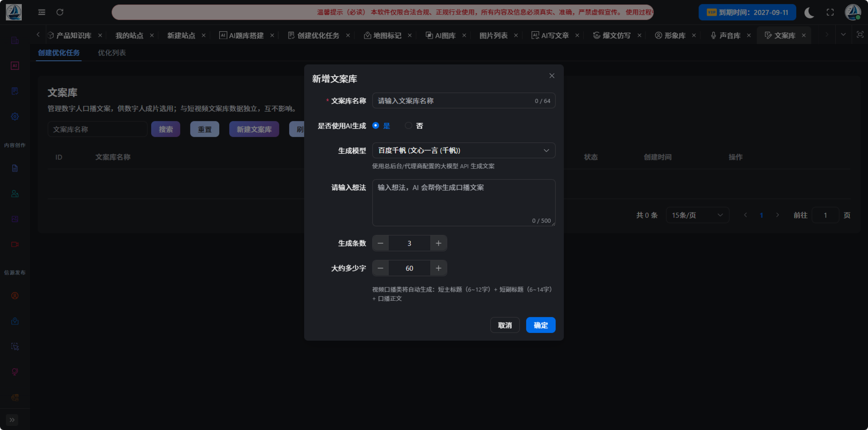Image resolution: width=868 pixels, height=430 pixels.
Task: Enter fullscreen using the expand icon
Action: pos(830,13)
